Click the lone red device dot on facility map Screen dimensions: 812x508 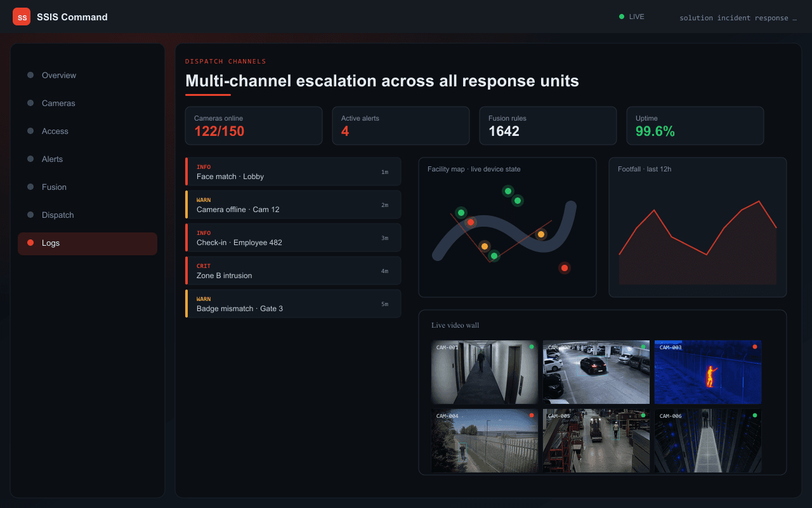[x=565, y=268]
